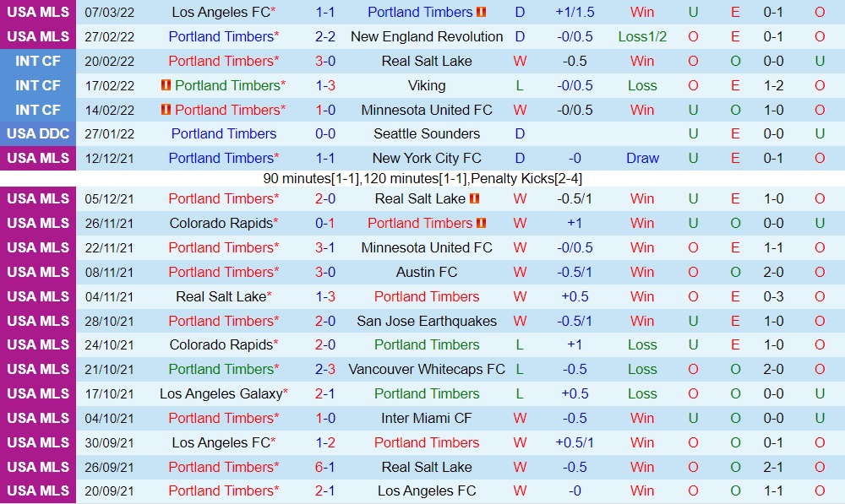
Task: Open the San Jose Earthquakes team link
Action: pos(427,321)
